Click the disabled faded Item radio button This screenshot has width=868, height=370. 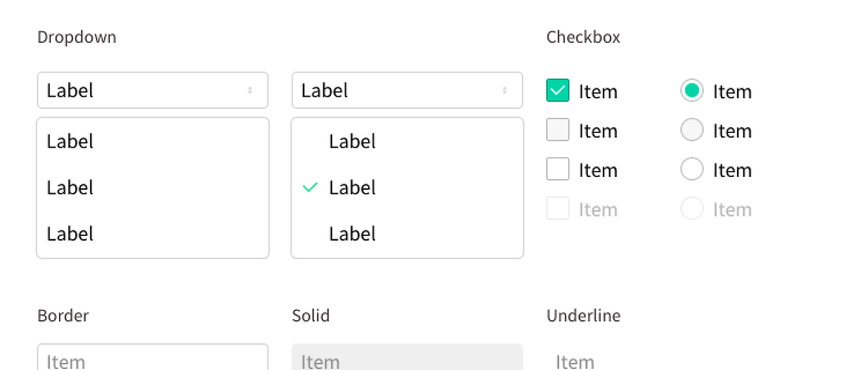tap(692, 208)
